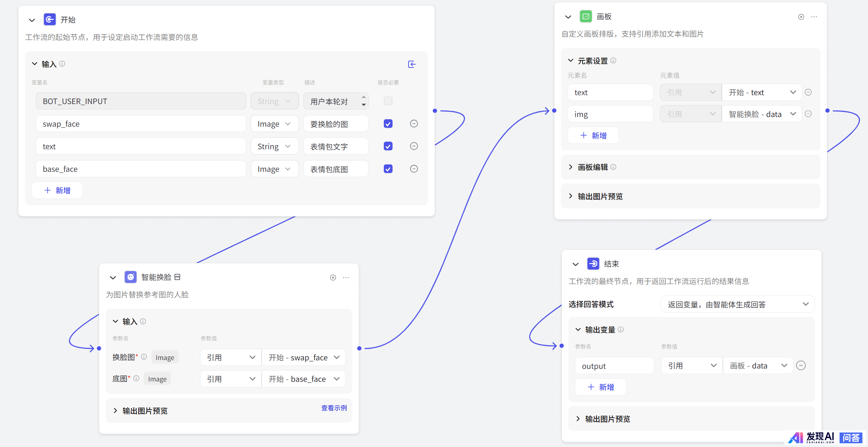Open the 查看示例 link
The image size is (868, 447).
point(334,408)
